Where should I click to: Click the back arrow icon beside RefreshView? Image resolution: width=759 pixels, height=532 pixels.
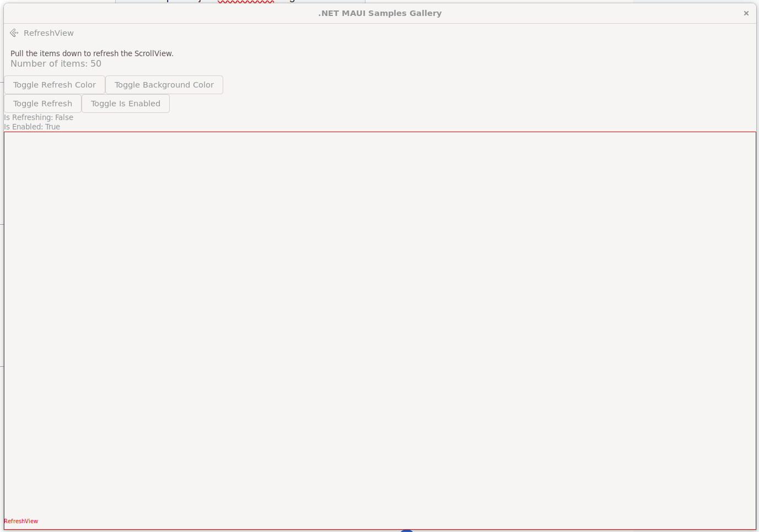tap(14, 33)
